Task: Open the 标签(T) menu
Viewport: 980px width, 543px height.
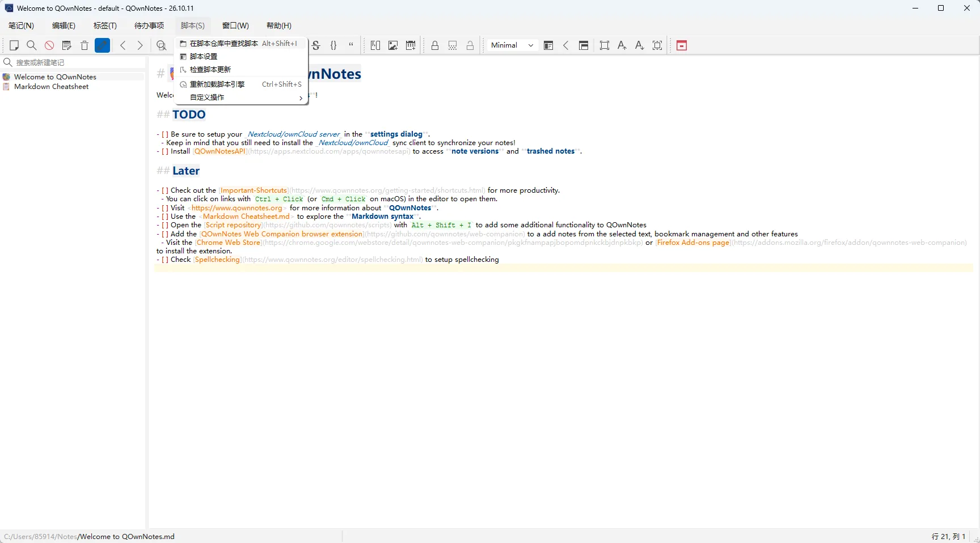Action: coord(105,26)
